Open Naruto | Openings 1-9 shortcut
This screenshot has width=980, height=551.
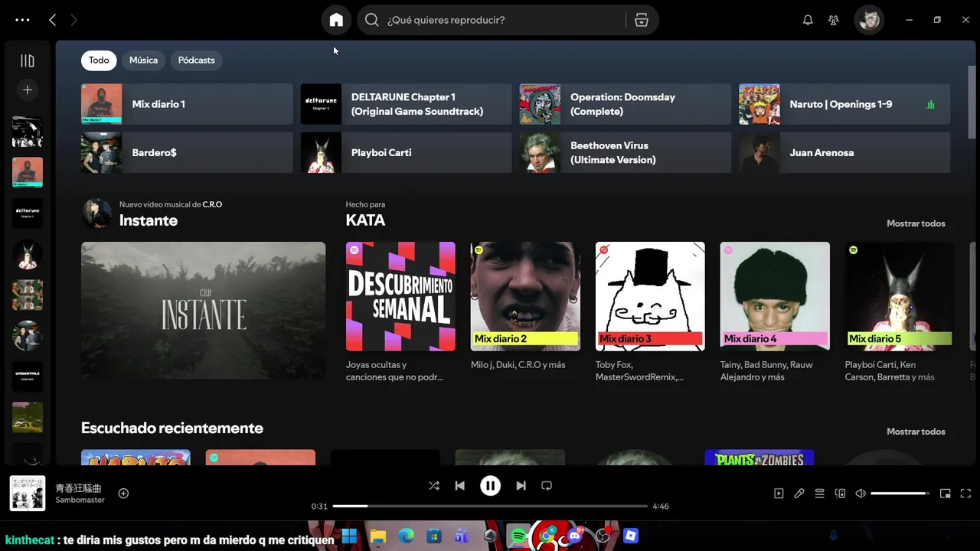tap(844, 104)
